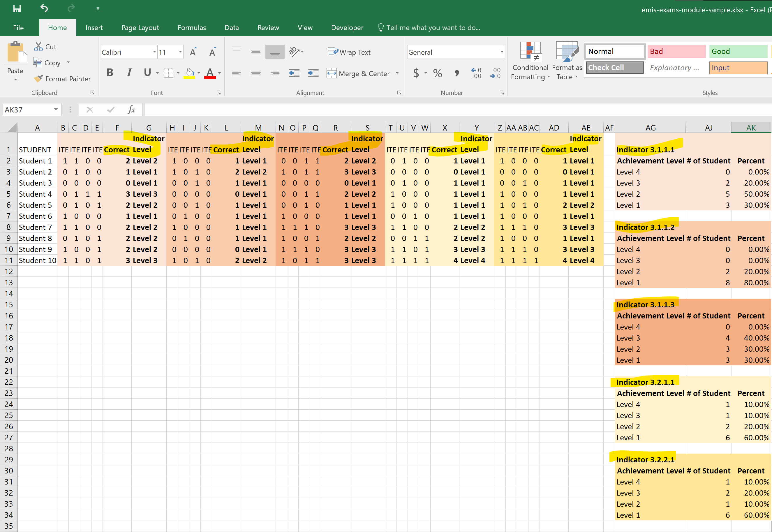Image resolution: width=772 pixels, height=532 pixels.
Task: Toggle Bold formatting
Action: 110,72
